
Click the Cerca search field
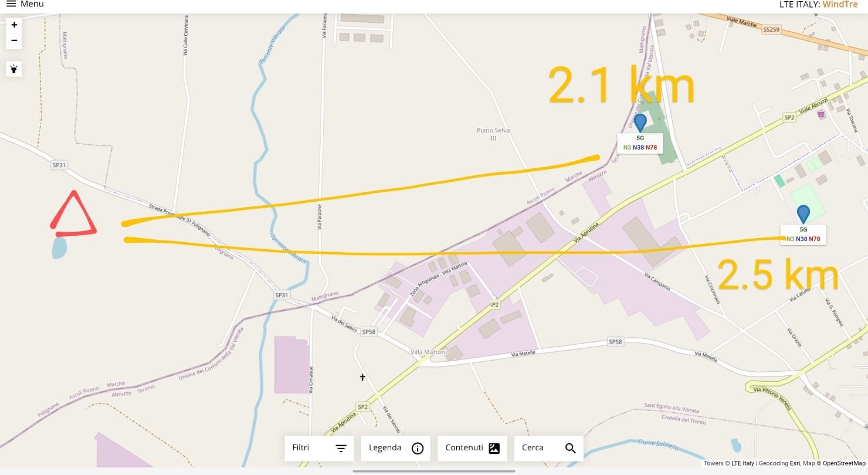point(549,448)
